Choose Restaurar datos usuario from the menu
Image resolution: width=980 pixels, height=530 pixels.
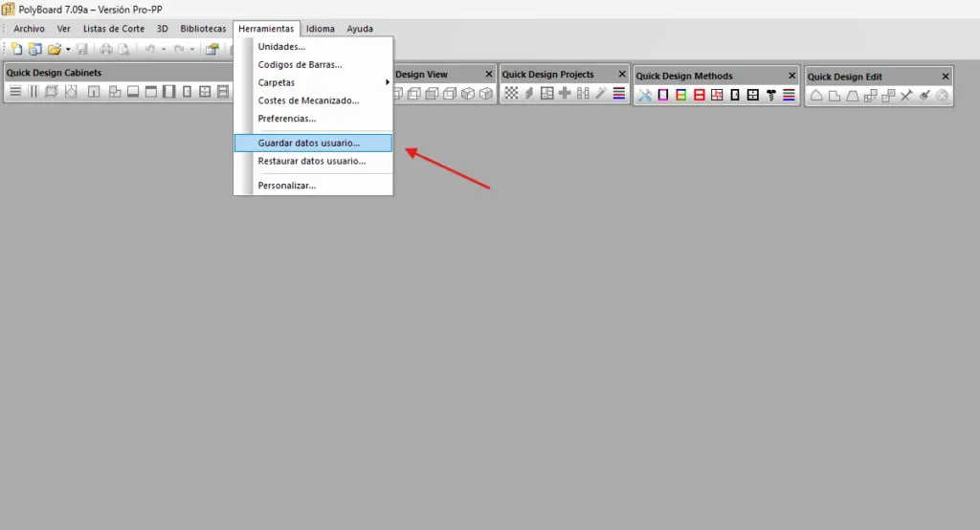coord(312,161)
